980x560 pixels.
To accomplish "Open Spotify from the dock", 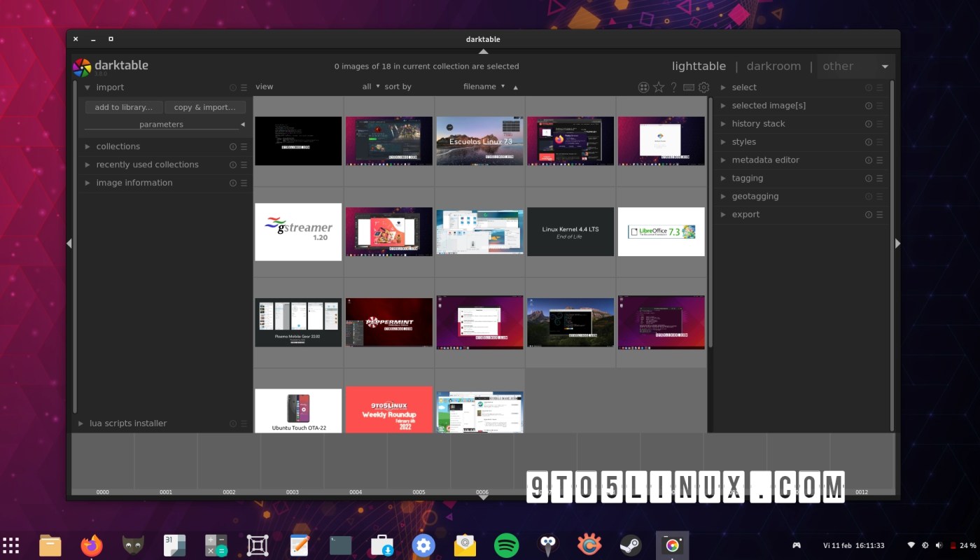I will 506,545.
